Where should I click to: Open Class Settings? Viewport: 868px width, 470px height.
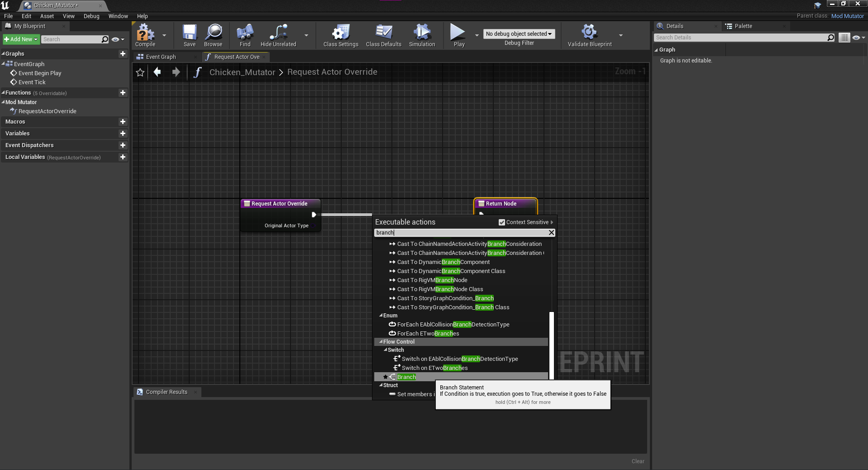point(341,35)
